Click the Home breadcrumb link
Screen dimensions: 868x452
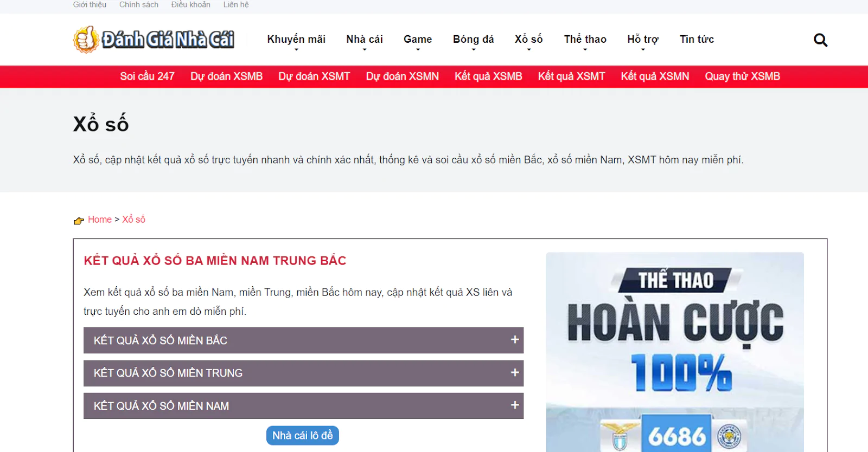pyautogui.click(x=100, y=219)
